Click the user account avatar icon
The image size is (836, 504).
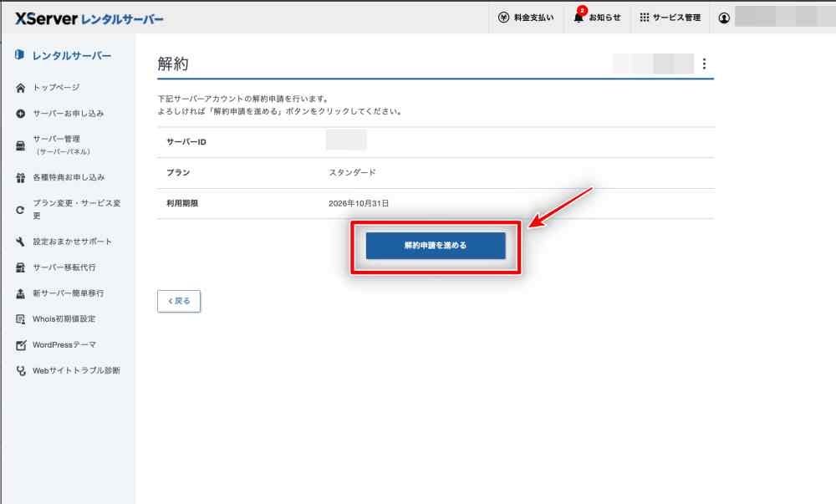tap(724, 18)
